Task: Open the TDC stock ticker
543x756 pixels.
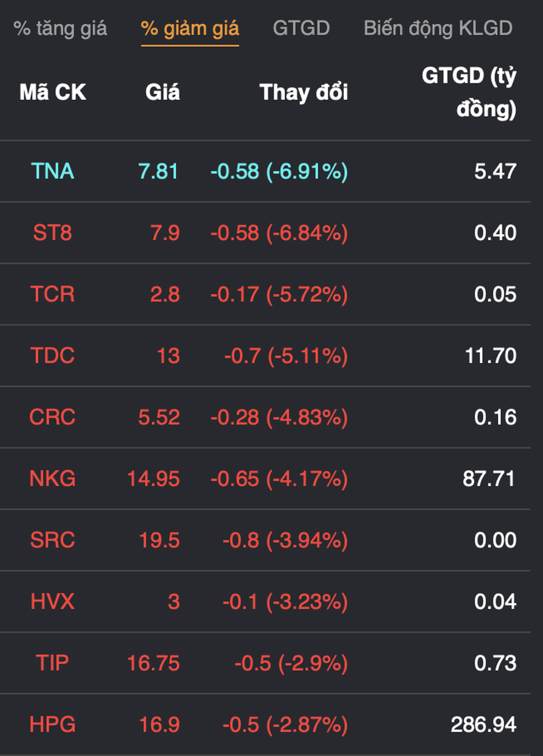Action: pyautogui.click(x=52, y=355)
